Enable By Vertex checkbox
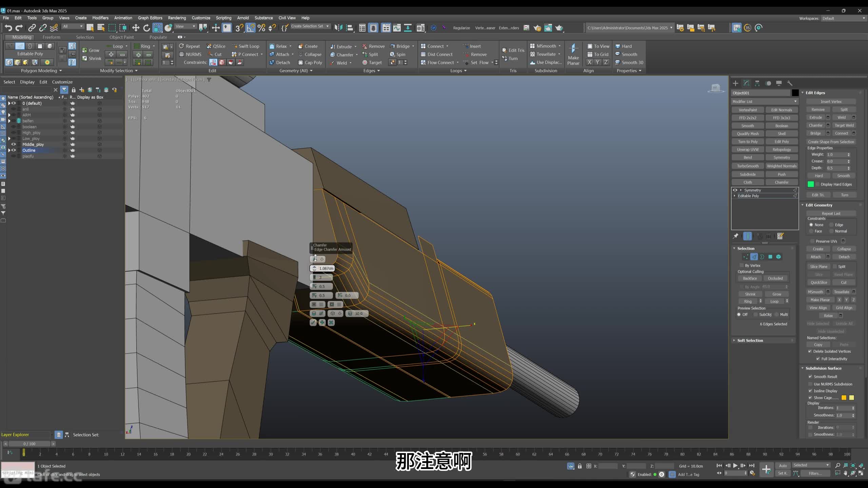The width and height of the screenshot is (868, 488). (742, 265)
